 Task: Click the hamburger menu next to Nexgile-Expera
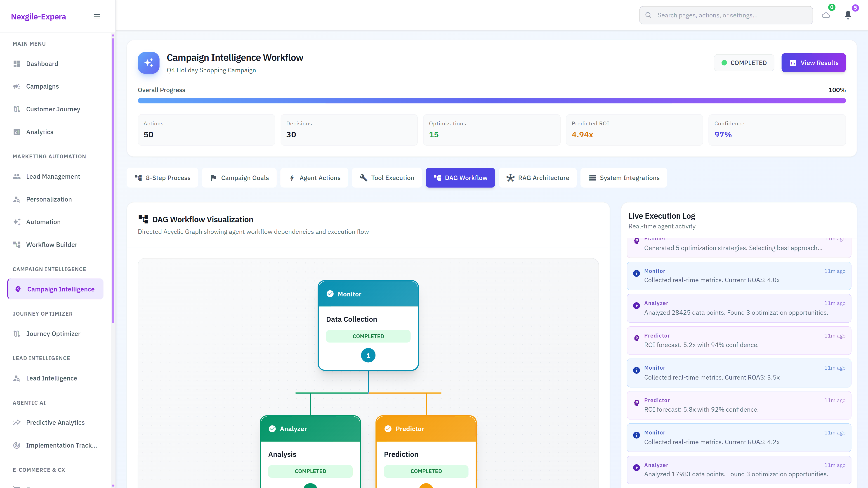[x=97, y=16]
